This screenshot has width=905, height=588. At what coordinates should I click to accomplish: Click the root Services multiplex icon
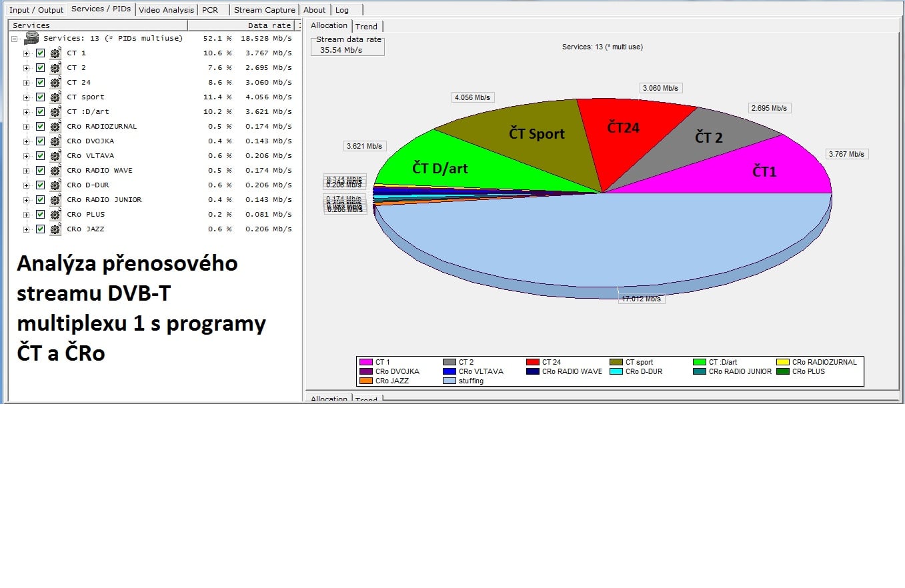pos(31,39)
